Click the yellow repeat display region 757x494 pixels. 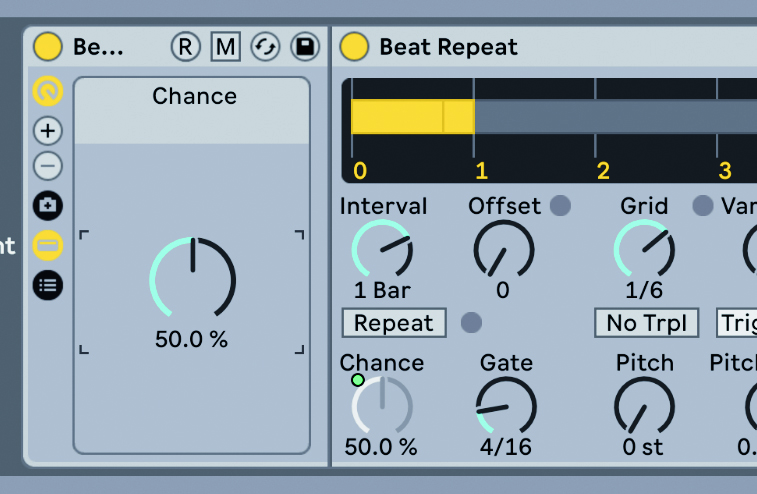[x=413, y=116]
